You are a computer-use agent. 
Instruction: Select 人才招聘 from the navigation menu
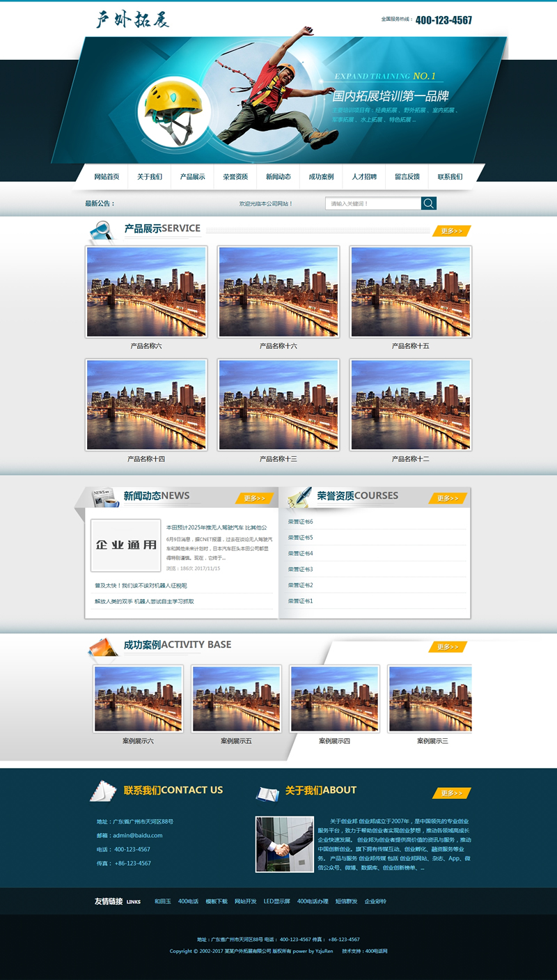click(364, 177)
